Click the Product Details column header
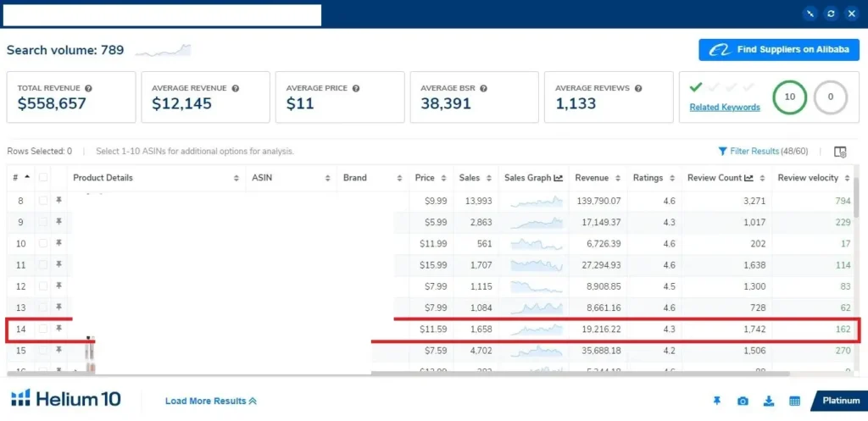868x421 pixels. tap(103, 178)
